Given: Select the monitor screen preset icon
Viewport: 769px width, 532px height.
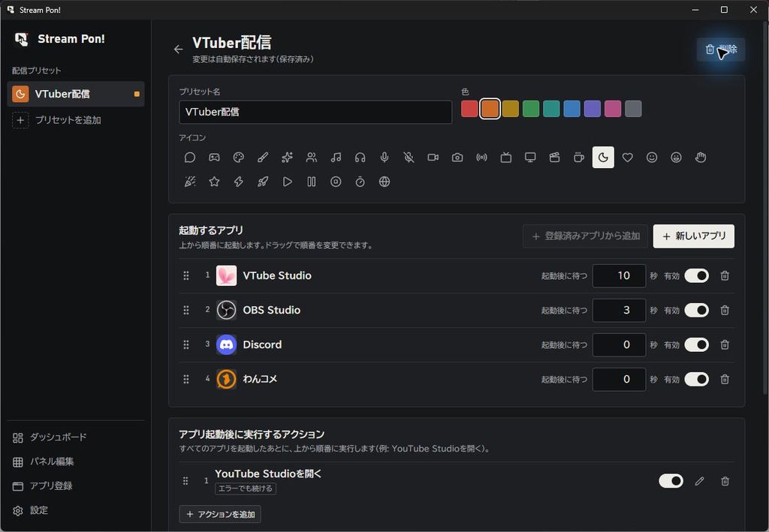Looking at the screenshot, I should click(x=530, y=158).
